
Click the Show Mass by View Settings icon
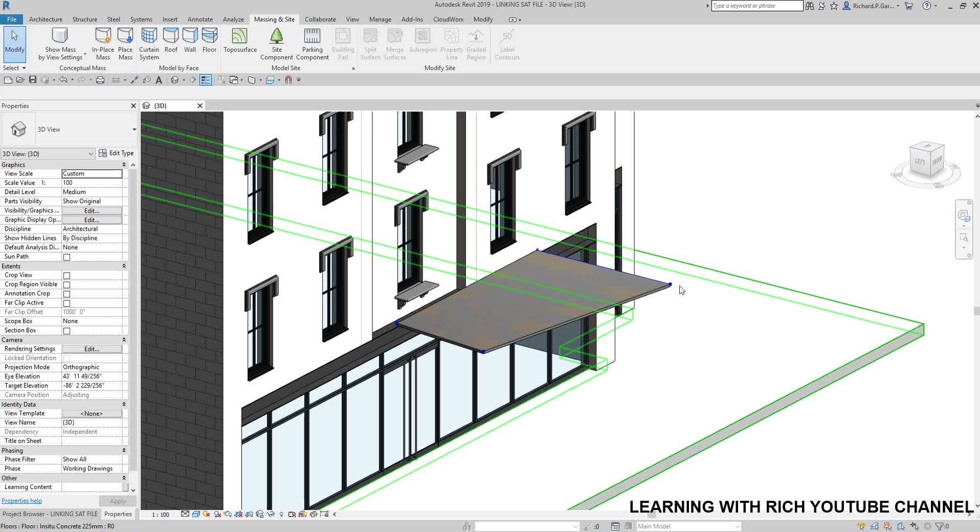[x=60, y=36]
